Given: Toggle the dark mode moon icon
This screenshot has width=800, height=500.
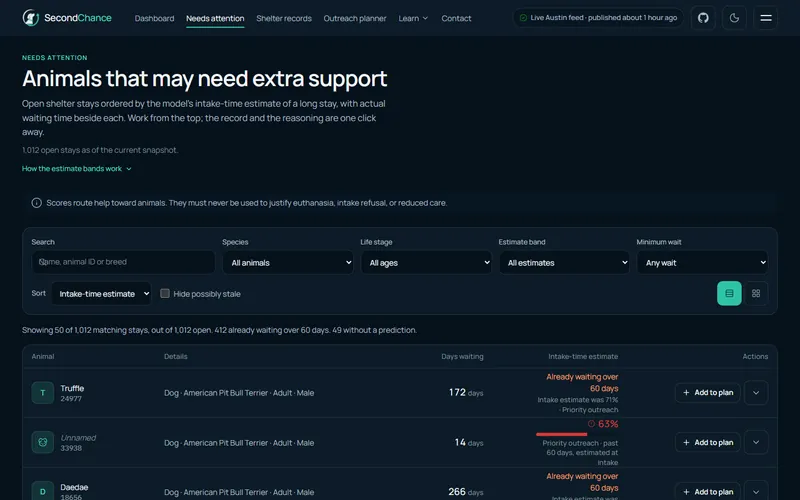Looking at the screenshot, I should (734, 18).
